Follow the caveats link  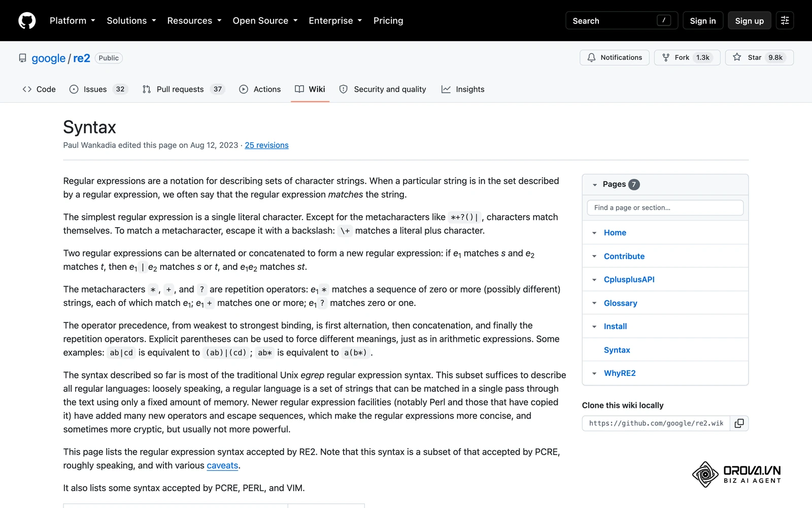tap(222, 465)
